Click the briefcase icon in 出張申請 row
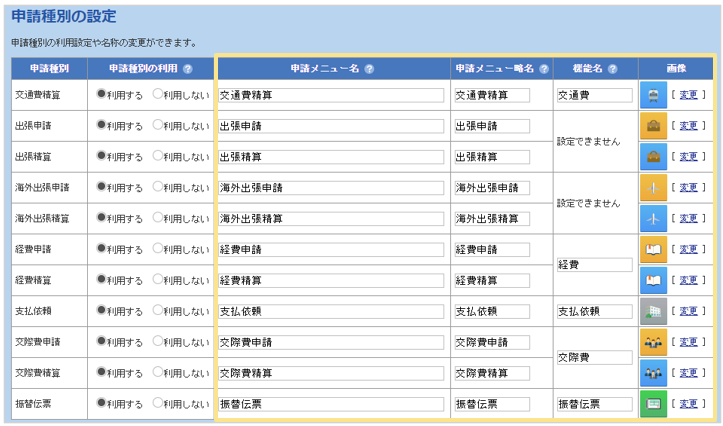The width and height of the screenshot is (723, 426). (653, 126)
